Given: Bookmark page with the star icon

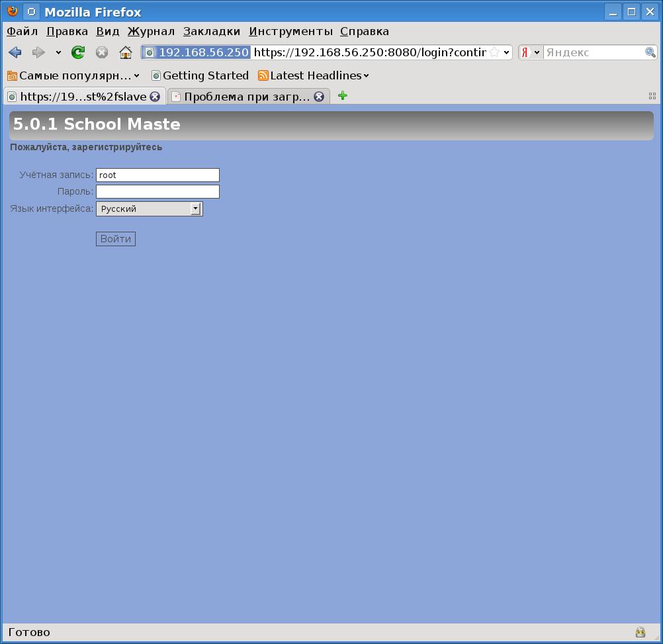Looking at the screenshot, I should click(494, 52).
